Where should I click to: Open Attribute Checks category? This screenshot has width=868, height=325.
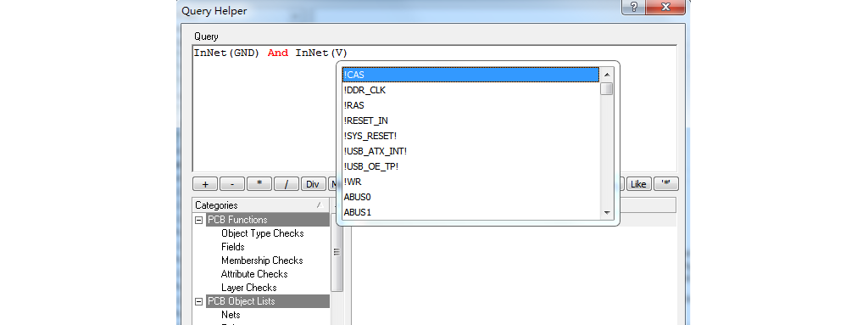(254, 274)
